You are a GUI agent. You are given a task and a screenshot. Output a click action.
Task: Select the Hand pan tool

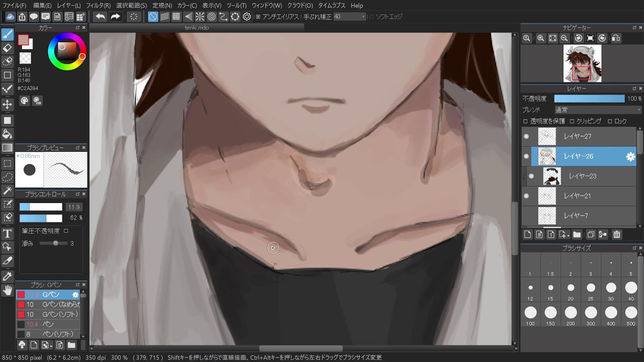(x=8, y=290)
